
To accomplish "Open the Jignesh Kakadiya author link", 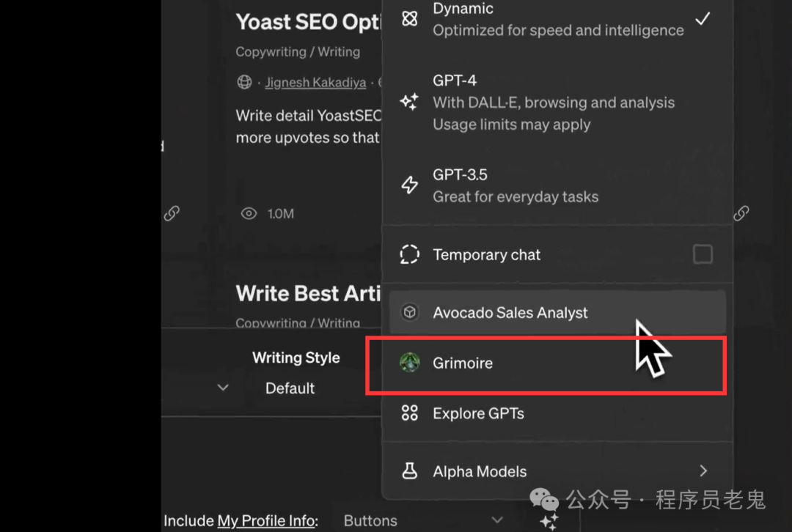I will (x=315, y=82).
